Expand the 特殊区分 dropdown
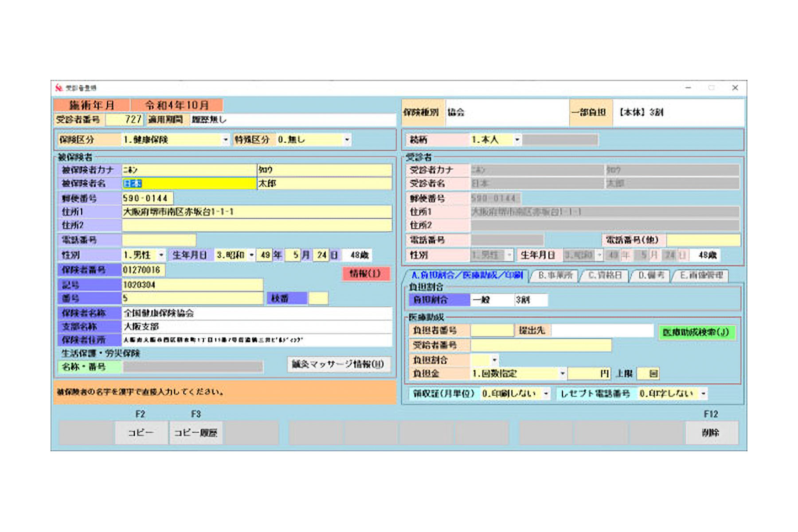Screen dimensions: 798x532 click(x=347, y=140)
